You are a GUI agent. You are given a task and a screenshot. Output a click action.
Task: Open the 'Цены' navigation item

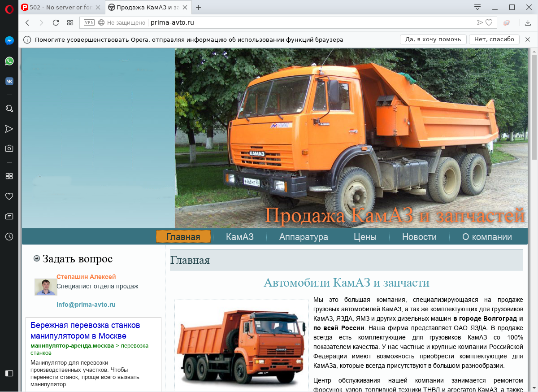point(365,237)
